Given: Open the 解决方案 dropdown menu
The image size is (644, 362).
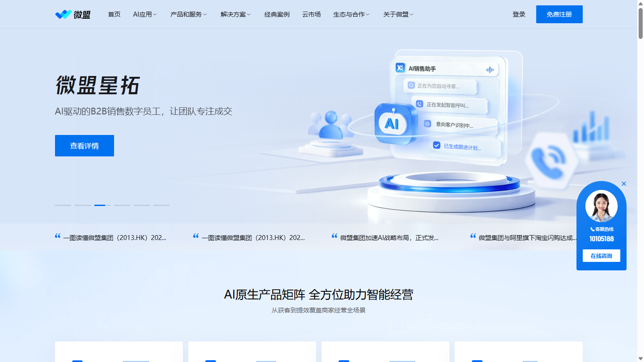Looking at the screenshot, I should point(236,14).
